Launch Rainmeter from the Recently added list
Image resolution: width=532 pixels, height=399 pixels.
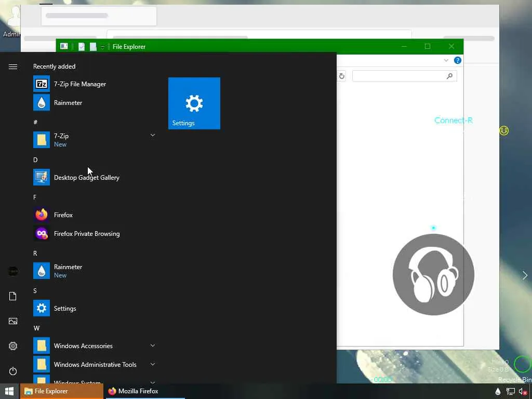click(x=95, y=102)
